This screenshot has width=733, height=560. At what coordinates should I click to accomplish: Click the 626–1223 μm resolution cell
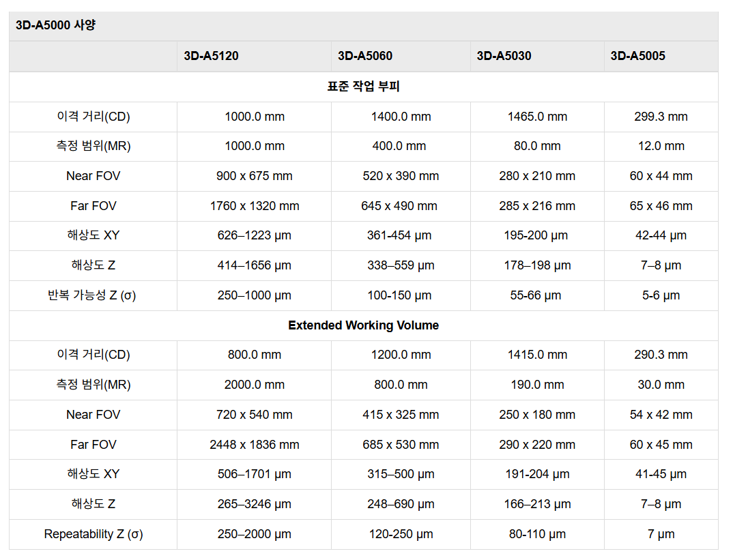254,235
